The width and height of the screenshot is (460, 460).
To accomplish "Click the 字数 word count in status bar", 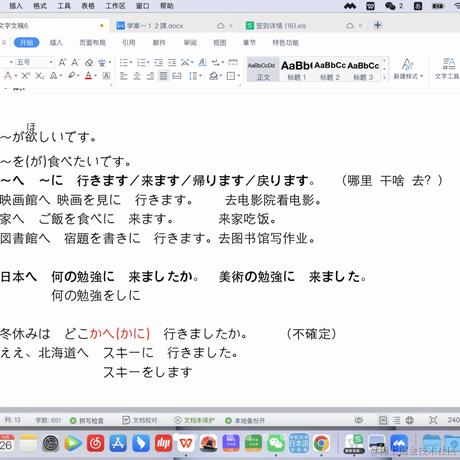I will click(48, 420).
